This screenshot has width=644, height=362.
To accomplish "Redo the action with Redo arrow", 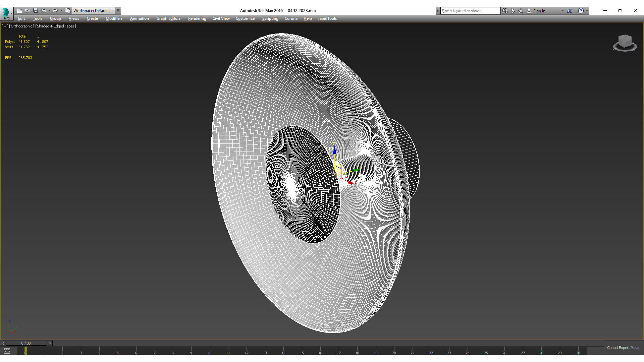I will point(55,11).
